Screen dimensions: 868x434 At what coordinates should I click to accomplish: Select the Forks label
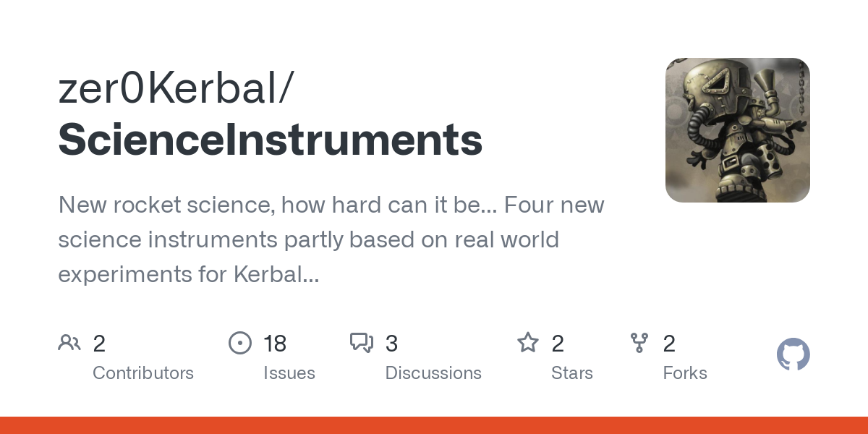point(685,373)
